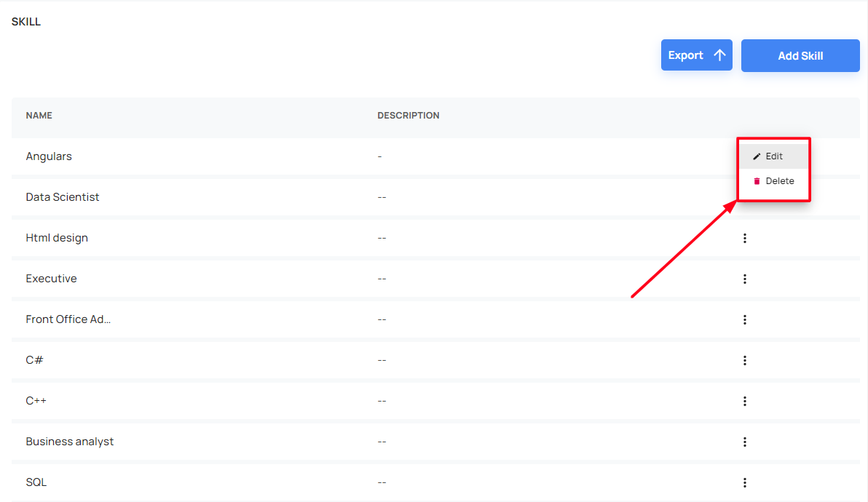Select the C++ skill name
Image resolution: width=868 pixels, height=502 pixels.
pyautogui.click(x=36, y=401)
